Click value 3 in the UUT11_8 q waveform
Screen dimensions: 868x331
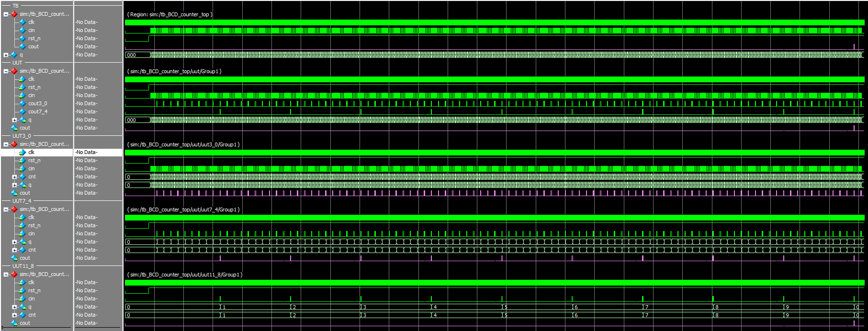365,308
